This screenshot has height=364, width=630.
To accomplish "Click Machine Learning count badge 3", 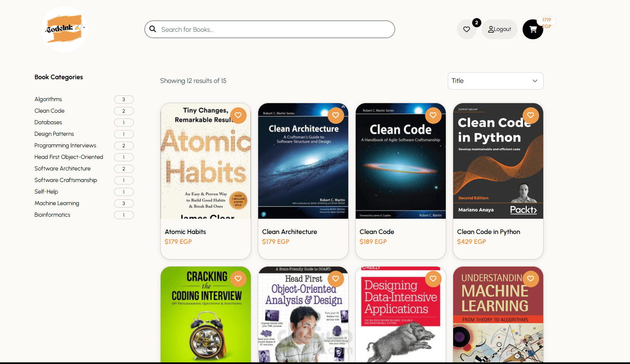I will click(124, 203).
